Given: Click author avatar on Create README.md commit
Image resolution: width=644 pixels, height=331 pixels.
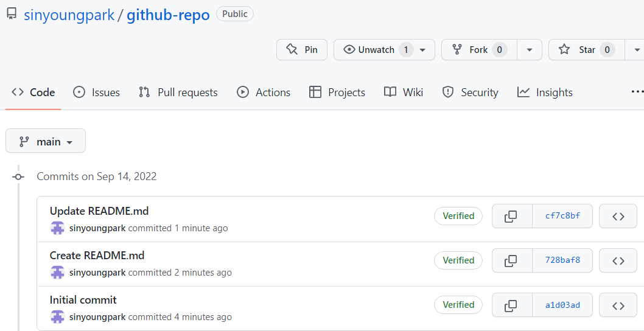Looking at the screenshot, I should click(x=57, y=272).
